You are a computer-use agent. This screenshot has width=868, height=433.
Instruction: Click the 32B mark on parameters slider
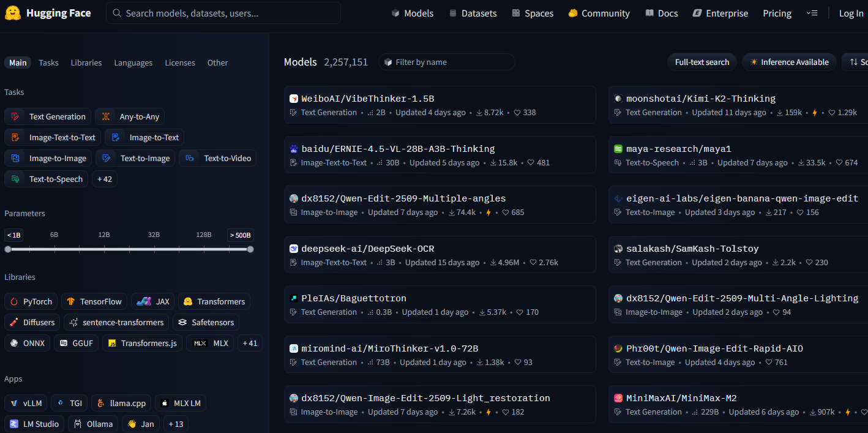(154, 235)
